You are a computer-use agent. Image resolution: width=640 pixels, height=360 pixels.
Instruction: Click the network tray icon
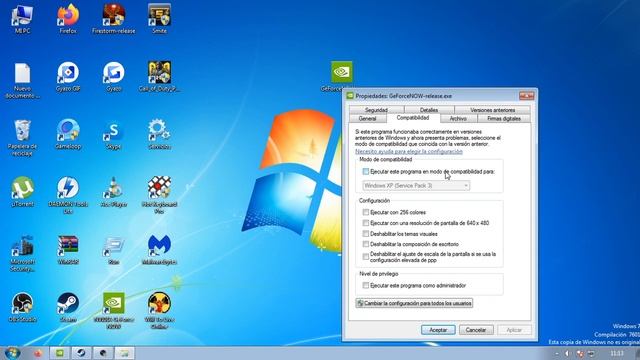(x=591, y=353)
